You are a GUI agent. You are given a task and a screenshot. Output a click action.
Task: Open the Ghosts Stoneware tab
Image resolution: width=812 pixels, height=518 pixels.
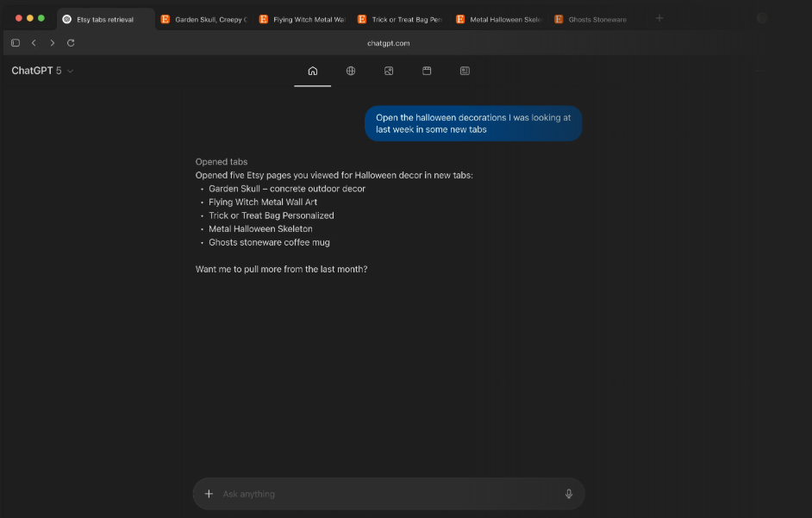pos(597,19)
